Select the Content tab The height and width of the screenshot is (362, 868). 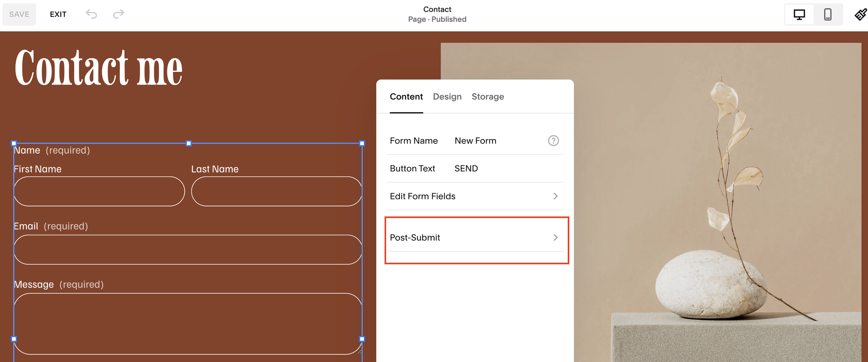coord(406,97)
